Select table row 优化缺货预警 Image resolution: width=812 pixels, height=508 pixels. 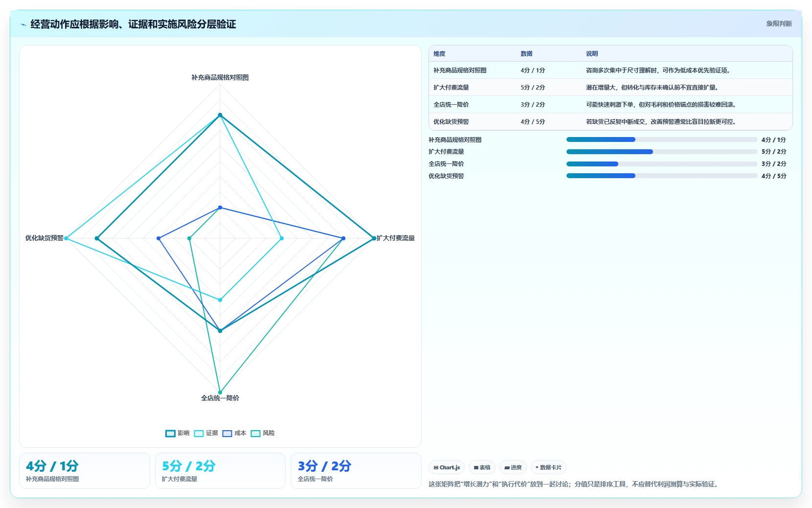(610, 121)
